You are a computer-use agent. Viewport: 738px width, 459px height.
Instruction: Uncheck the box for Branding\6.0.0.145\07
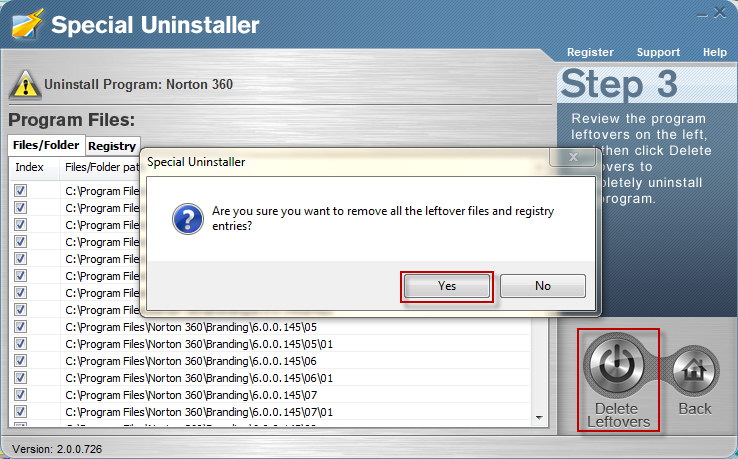pyautogui.click(x=20, y=394)
